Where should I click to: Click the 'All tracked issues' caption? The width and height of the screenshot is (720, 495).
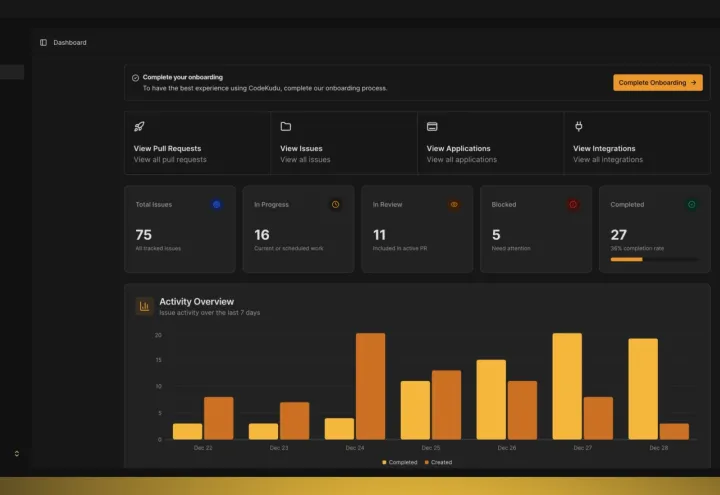[x=158, y=248]
